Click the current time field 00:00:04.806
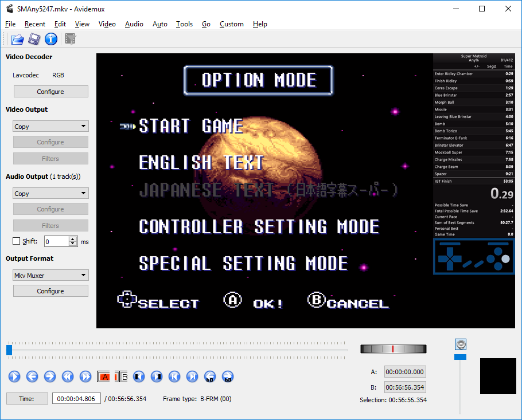Screen dimensions: 522x420 (76, 399)
